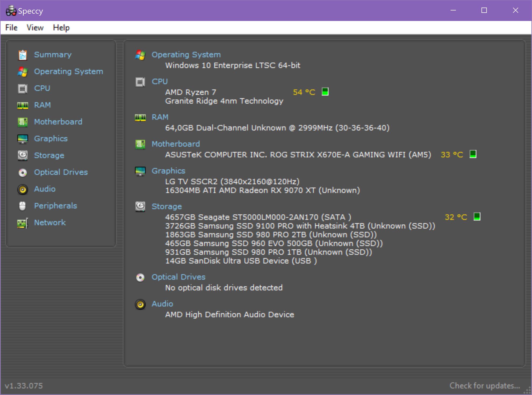This screenshot has height=395, width=532.
Task: Click the Peripherals mouse icon in sidebar
Action: (23, 206)
